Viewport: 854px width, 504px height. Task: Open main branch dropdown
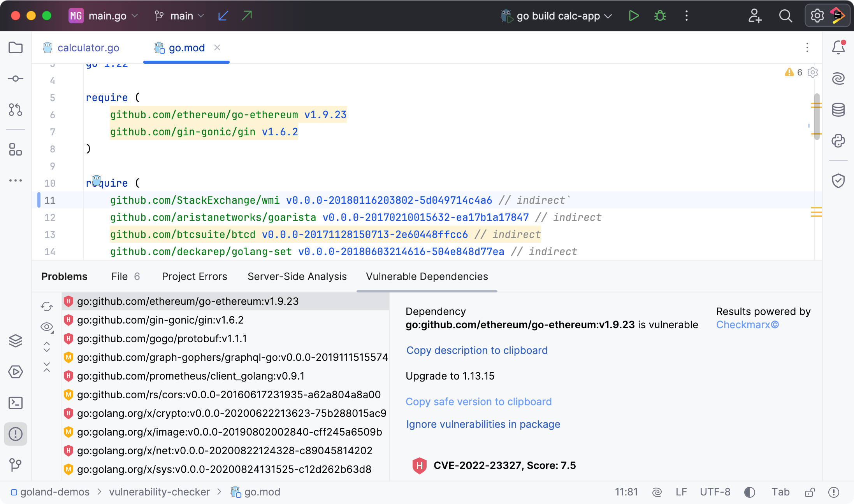tap(180, 16)
